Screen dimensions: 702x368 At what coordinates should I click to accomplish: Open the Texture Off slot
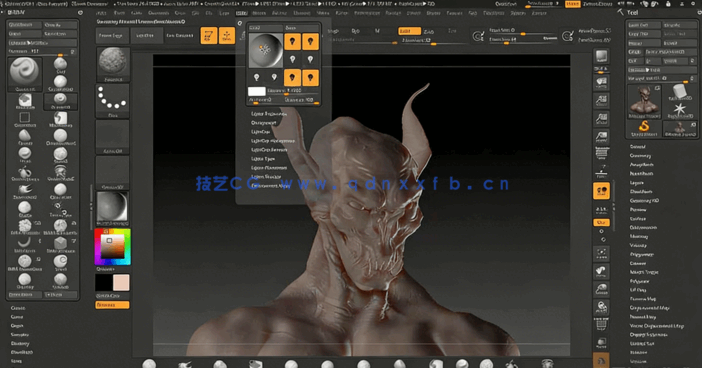tap(112, 172)
